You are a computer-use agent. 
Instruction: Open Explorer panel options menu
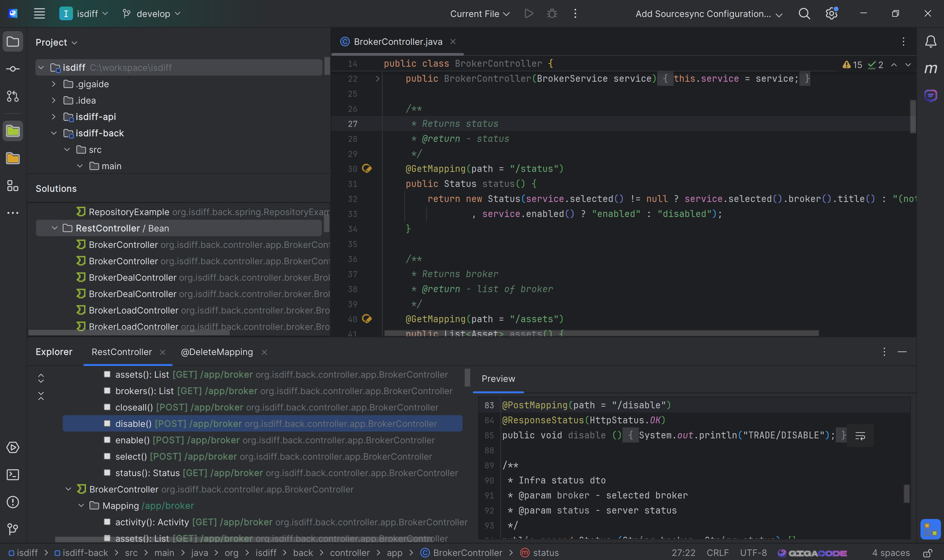884,352
